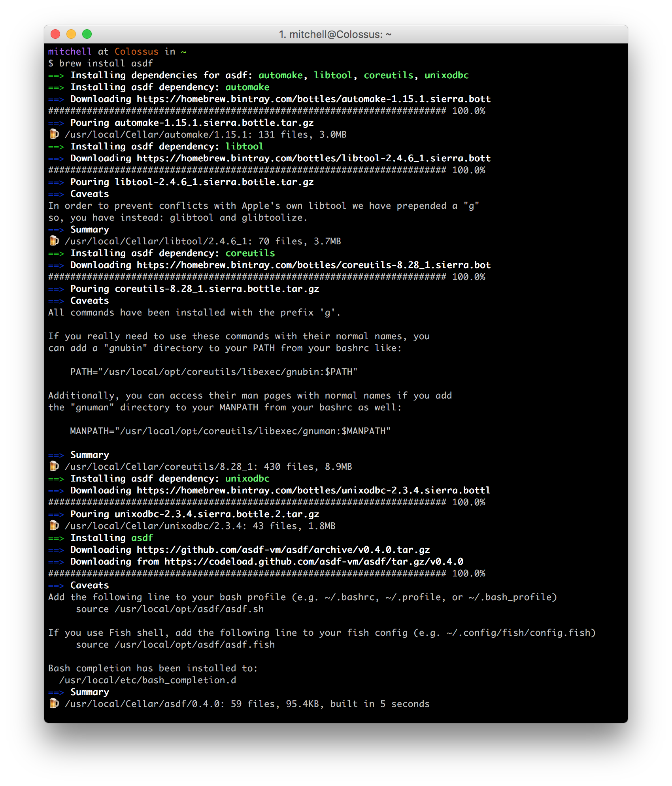Click the libtool bintray download URL
The height and width of the screenshot is (786, 672).
(x=314, y=158)
